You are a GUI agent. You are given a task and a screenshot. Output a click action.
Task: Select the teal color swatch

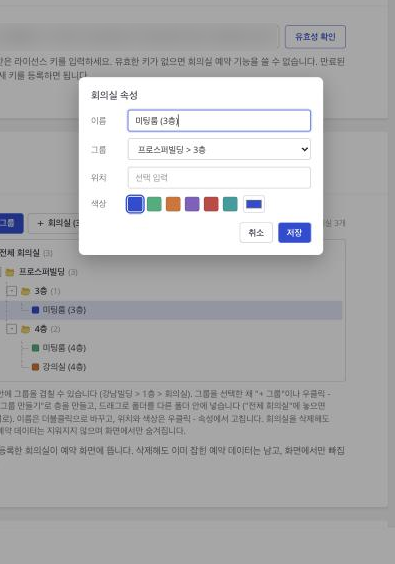pyautogui.click(x=230, y=204)
